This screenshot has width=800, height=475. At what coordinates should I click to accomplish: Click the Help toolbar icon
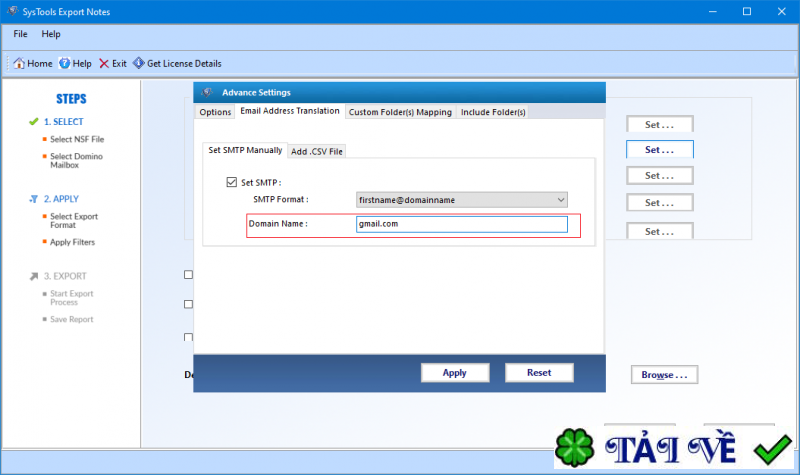tap(64, 63)
